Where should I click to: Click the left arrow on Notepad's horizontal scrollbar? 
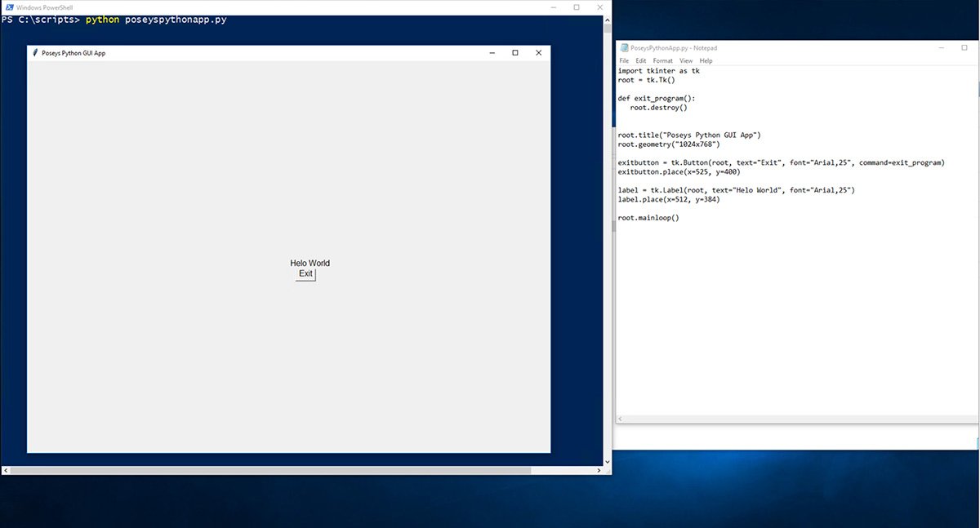tap(620, 419)
